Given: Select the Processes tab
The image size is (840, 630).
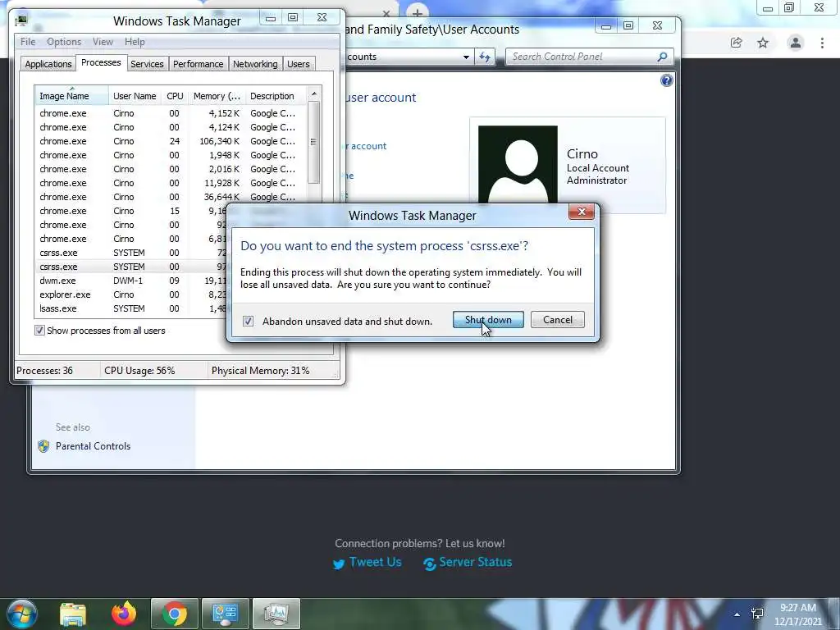Looking at the screenshot, I should coord(101,62).
